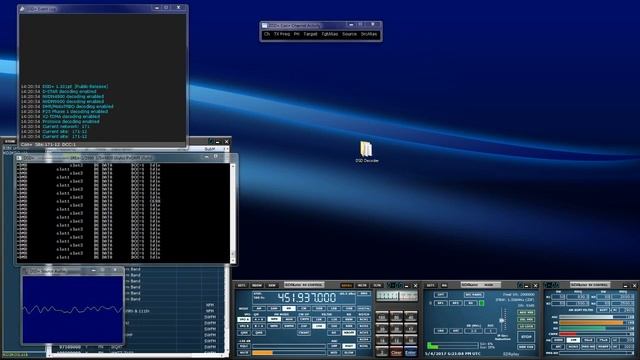Adjust the IF Gain Reduction vertical slider
The image size is (640, 360).
point(502,320)
